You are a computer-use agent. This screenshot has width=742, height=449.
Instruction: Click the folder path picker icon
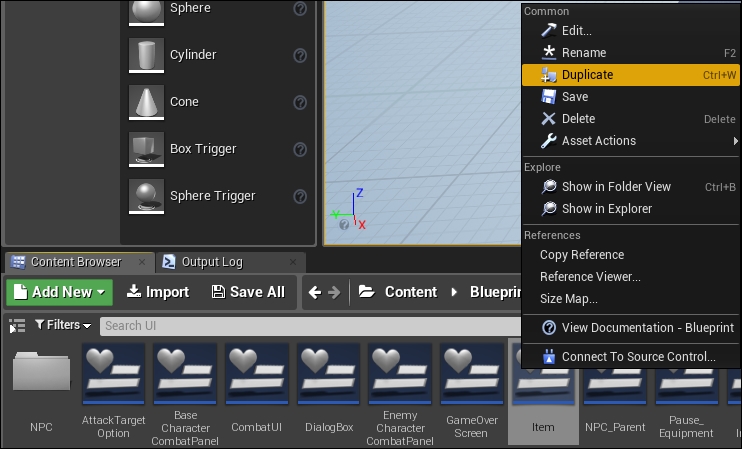pos(366,292)
